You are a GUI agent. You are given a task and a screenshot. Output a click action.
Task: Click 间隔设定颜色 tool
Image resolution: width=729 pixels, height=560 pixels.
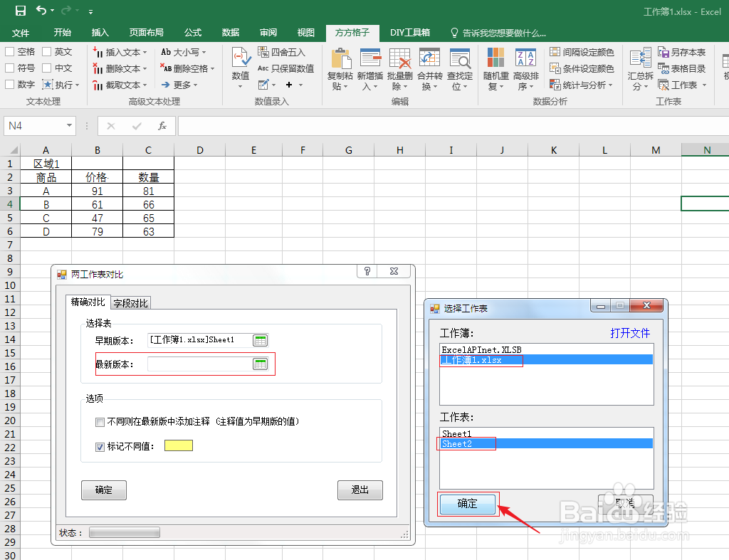point(582,52)
